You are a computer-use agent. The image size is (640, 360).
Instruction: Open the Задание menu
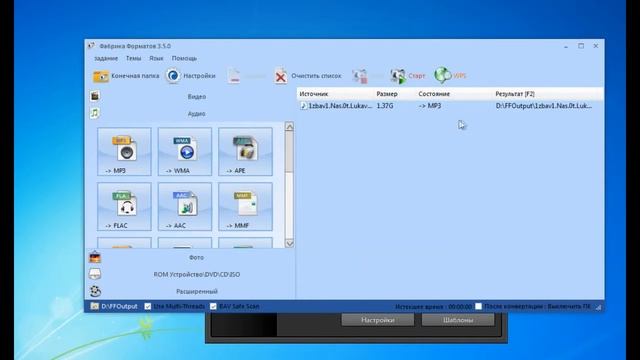pyautogui.click(x=106, y=58)
